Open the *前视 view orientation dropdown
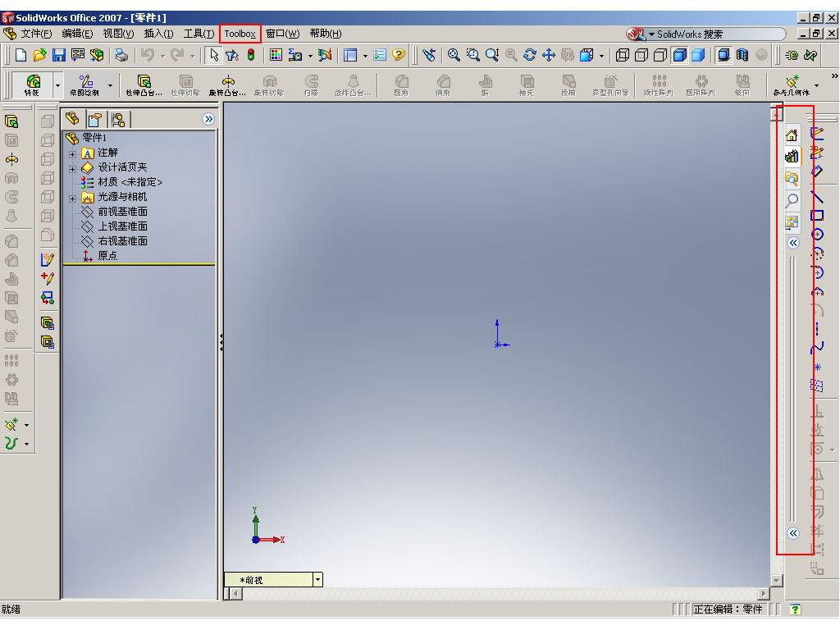840x630 pixels. [x=317, y=580]
